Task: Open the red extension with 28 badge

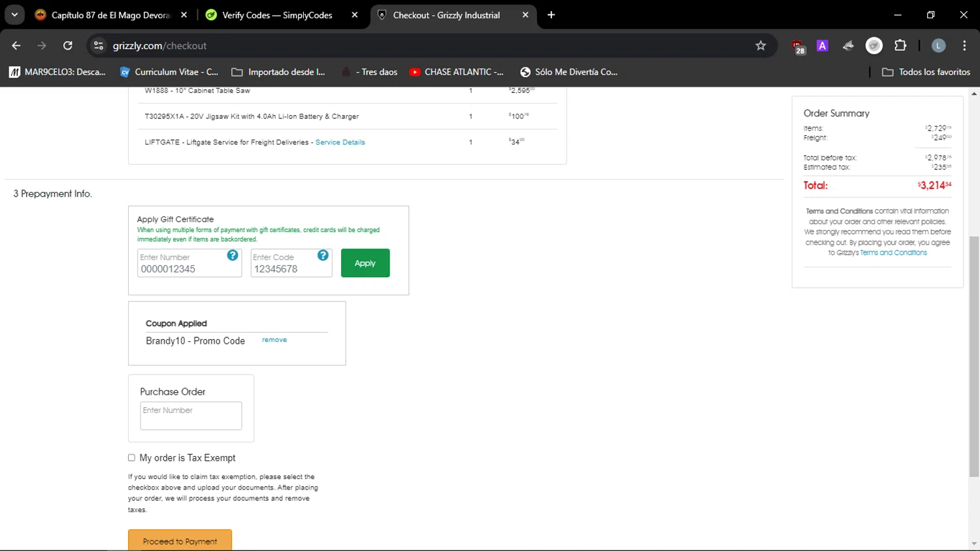Action: 798,46
